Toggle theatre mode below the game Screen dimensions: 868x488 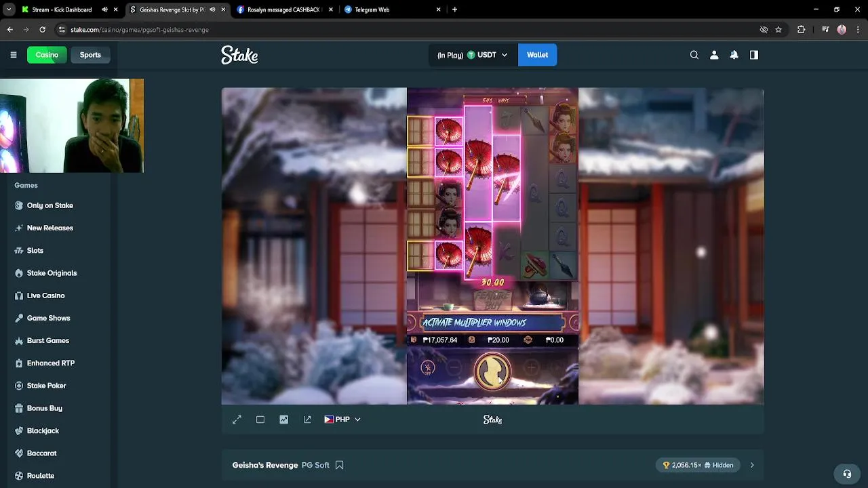pyautogui.click(x=260, y=420)
